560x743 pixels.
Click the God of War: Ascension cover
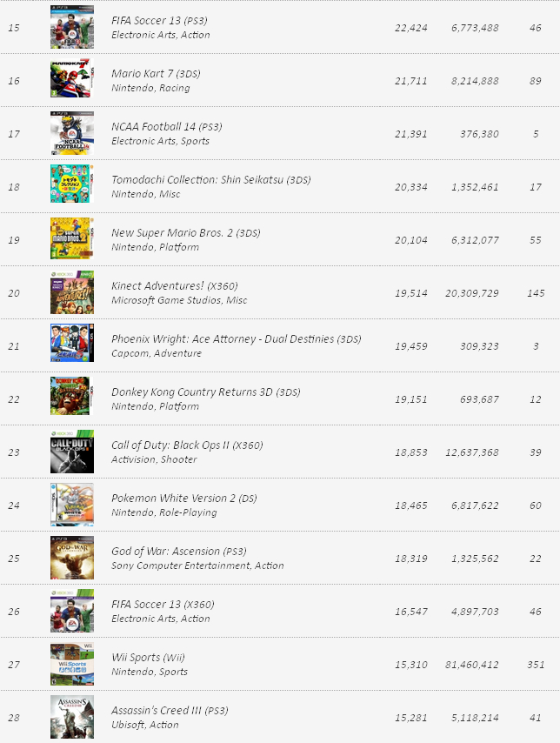[71, 558]
